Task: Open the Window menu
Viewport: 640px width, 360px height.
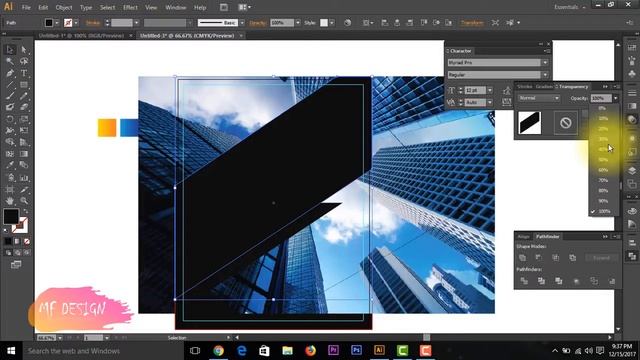Action: pos(176,7)
